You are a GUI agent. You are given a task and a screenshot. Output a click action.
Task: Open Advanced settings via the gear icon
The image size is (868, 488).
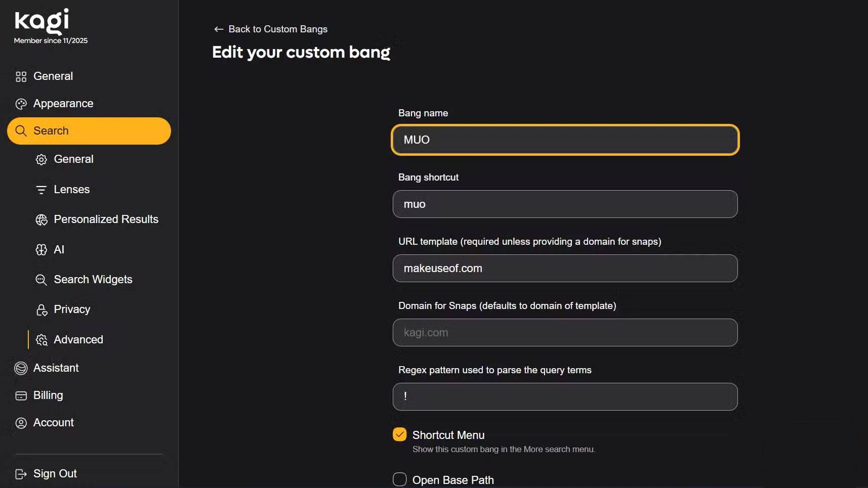(42, 340)
